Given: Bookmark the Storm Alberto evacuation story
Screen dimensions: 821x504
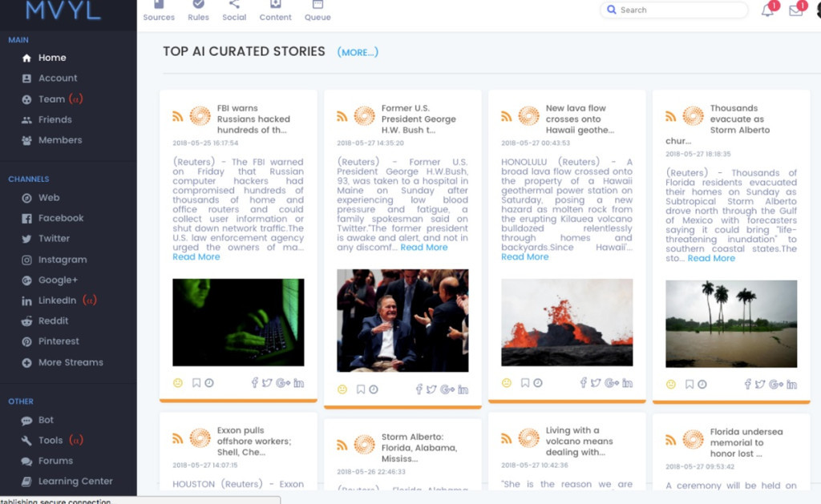Looking at the screenshot, I should [690, 385].
